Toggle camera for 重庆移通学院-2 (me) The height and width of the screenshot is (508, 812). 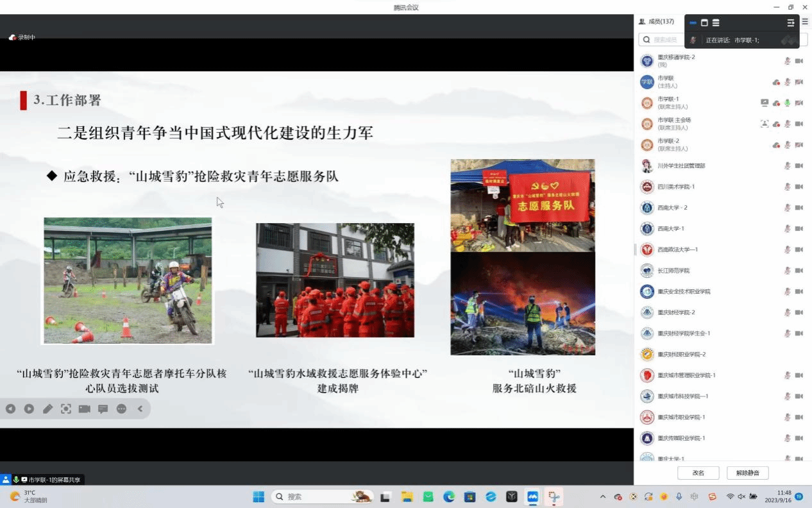(x=799, y=61)
